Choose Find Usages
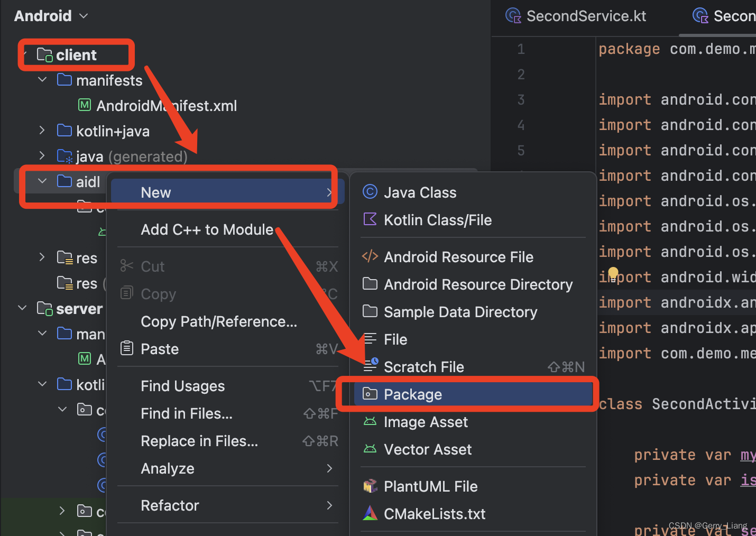The image size is (756, 536). coord(227,386)
